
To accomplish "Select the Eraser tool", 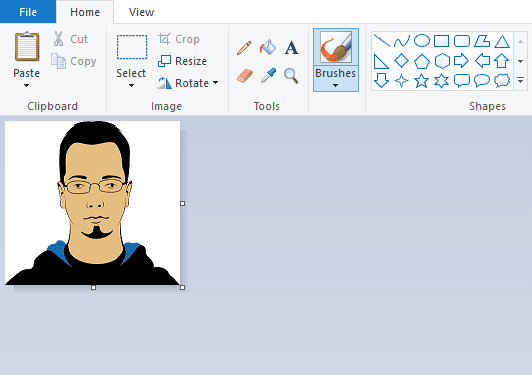I will tap(245, 76).
